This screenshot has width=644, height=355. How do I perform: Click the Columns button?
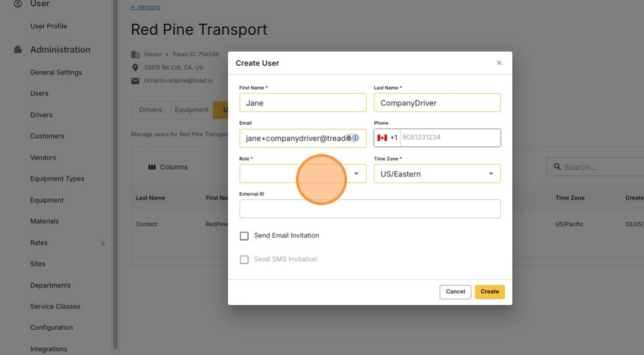(x=168, y=167)
